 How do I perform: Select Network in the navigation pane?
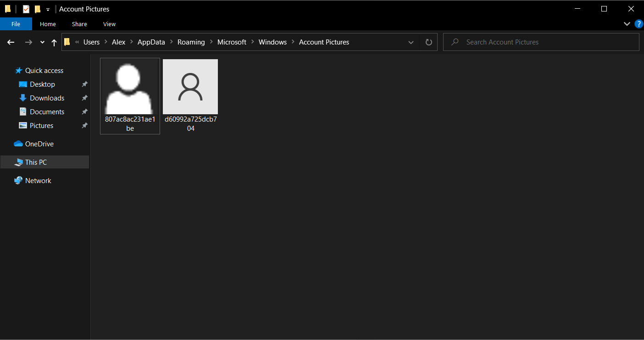tap(39, 181)
